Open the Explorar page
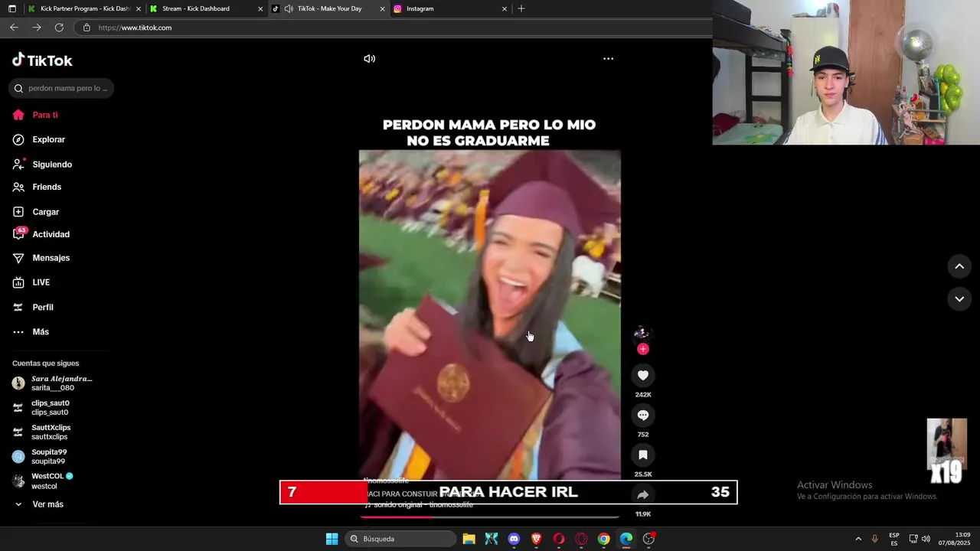 [39, 140]
